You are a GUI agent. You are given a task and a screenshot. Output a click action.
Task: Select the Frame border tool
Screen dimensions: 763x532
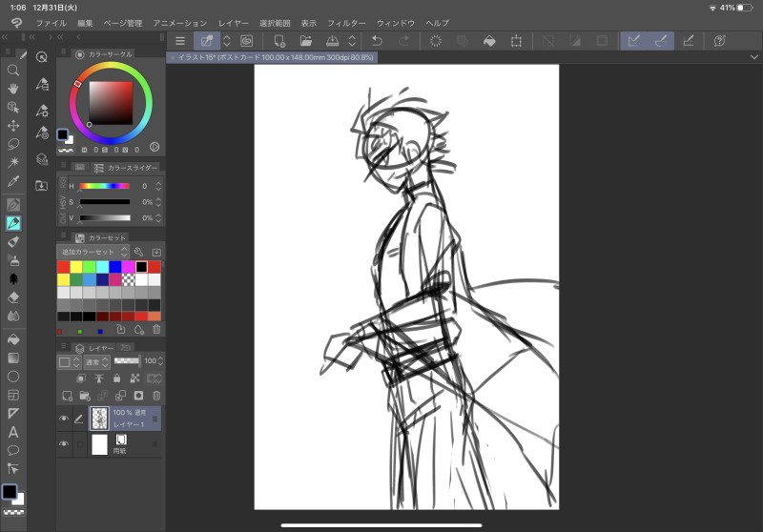[13, 395]
